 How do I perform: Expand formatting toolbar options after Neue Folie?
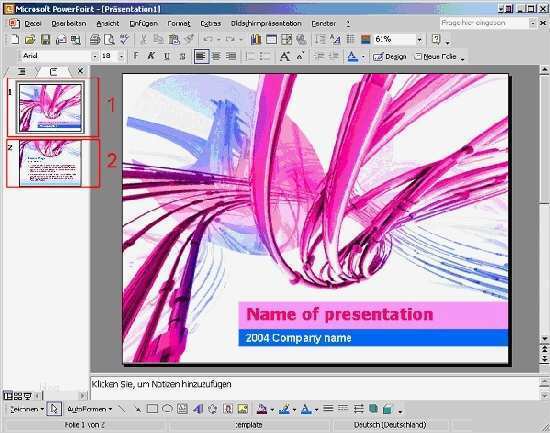[463, 59]
